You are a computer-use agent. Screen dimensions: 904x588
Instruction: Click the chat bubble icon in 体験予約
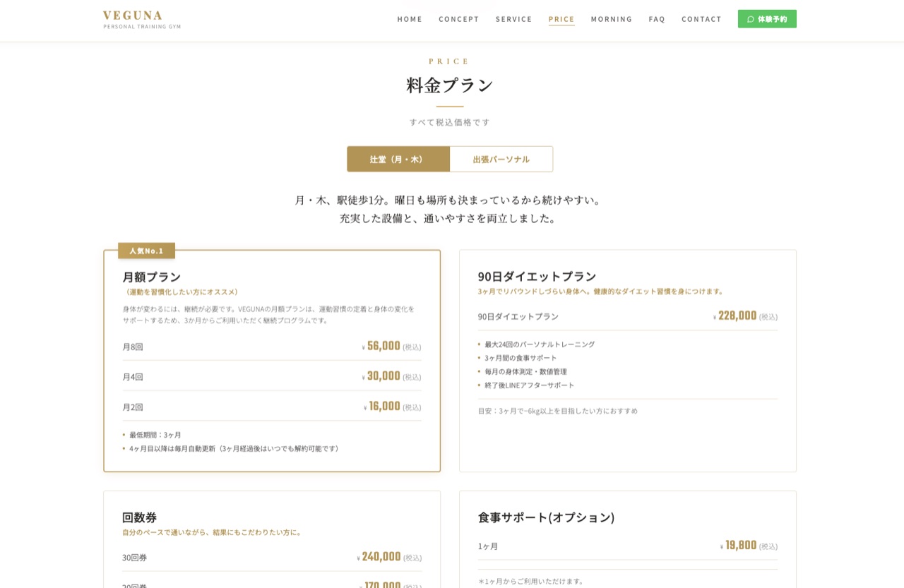pyautogui.click(x=751, y=19)
